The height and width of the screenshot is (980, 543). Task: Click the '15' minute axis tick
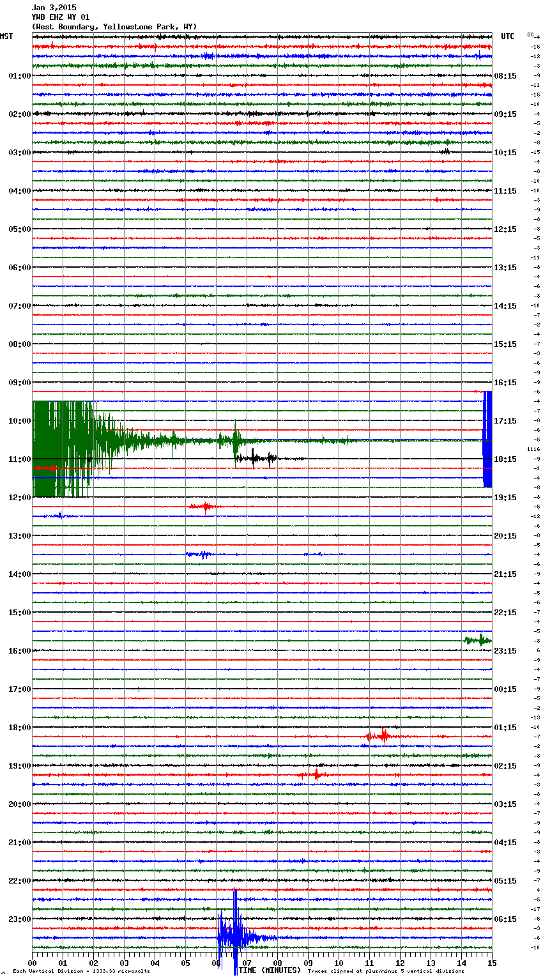point(492,963)
